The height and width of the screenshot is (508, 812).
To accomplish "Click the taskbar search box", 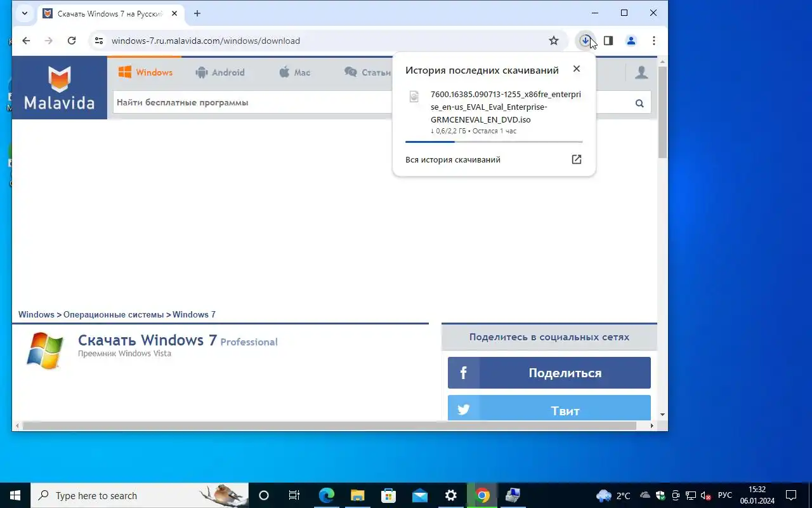I will coord(140,495).
